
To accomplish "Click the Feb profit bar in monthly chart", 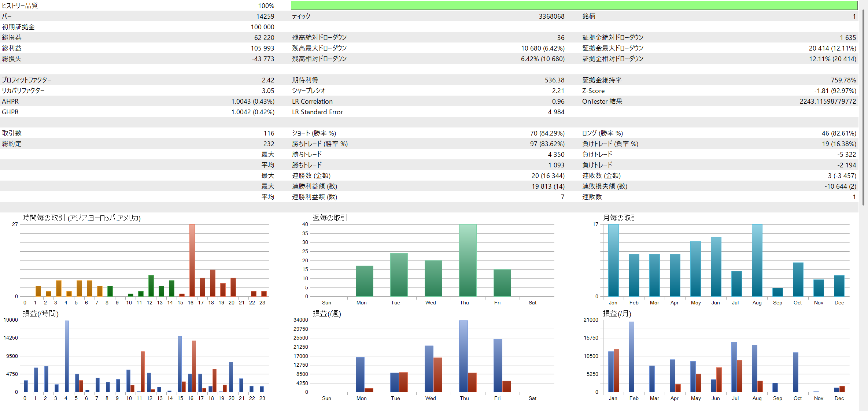I will click(x=631, y=357).
